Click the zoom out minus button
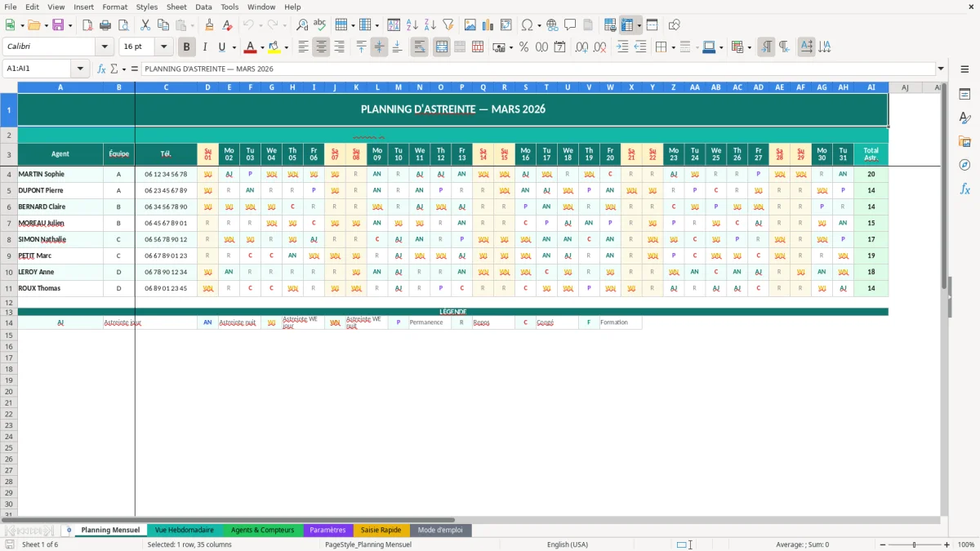980x551 pixels. pyautogui.click(x=883, y=544)
